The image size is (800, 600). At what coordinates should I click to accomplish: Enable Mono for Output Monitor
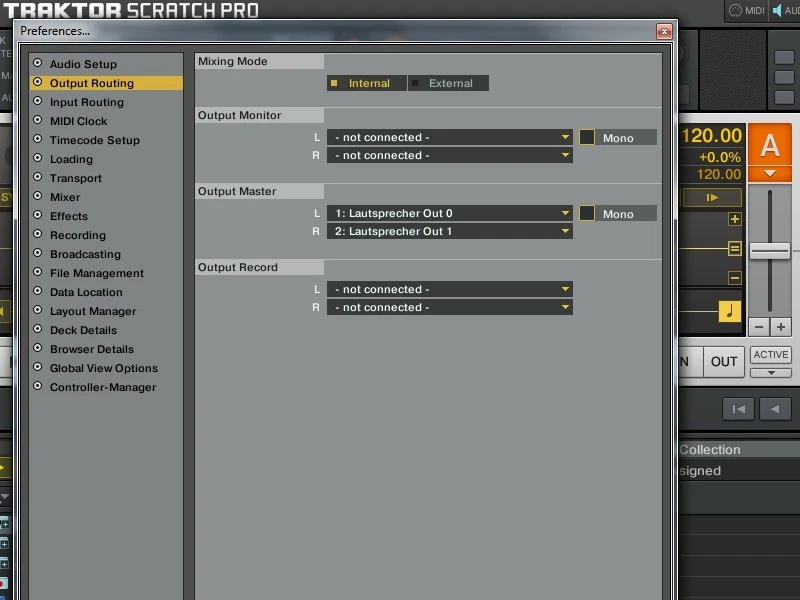(587, 137)
